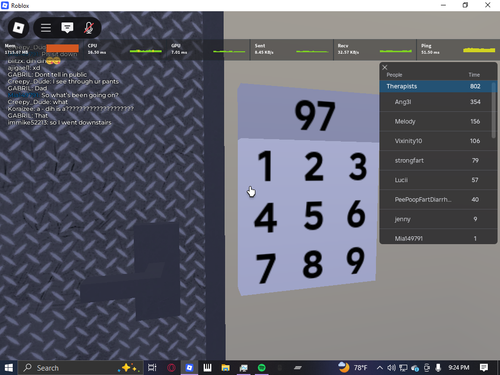Open the notification center icon

[484, 368]
